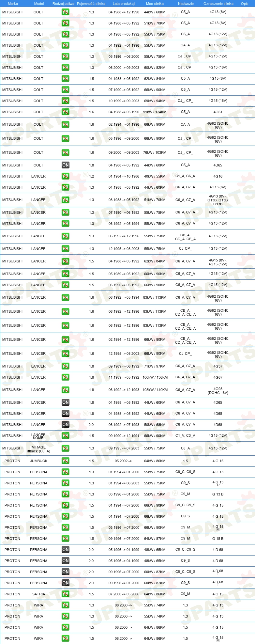Click petrol icon in PERSONA 01.1994 -> 06.2003 row
255x644 pixels.
tap(66, 483)
